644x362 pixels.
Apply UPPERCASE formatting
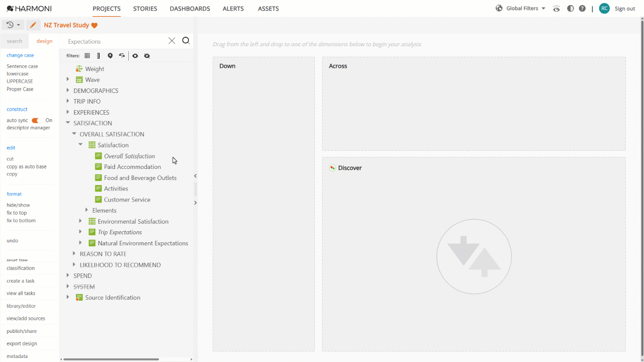(20, 81)
